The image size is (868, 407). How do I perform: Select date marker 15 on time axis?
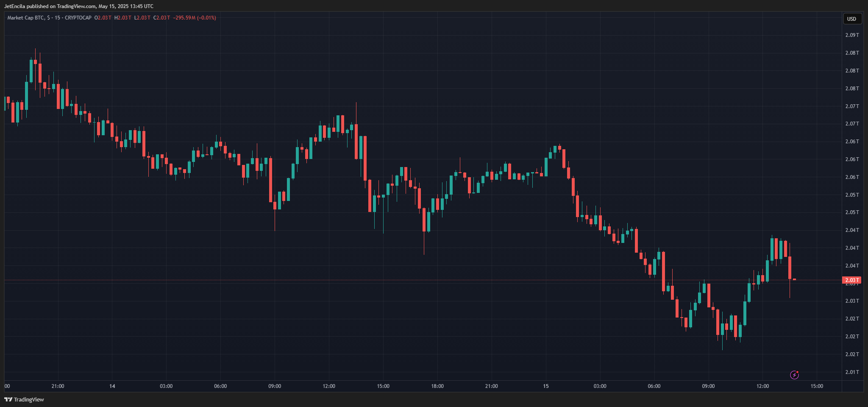tap(546, 386)
